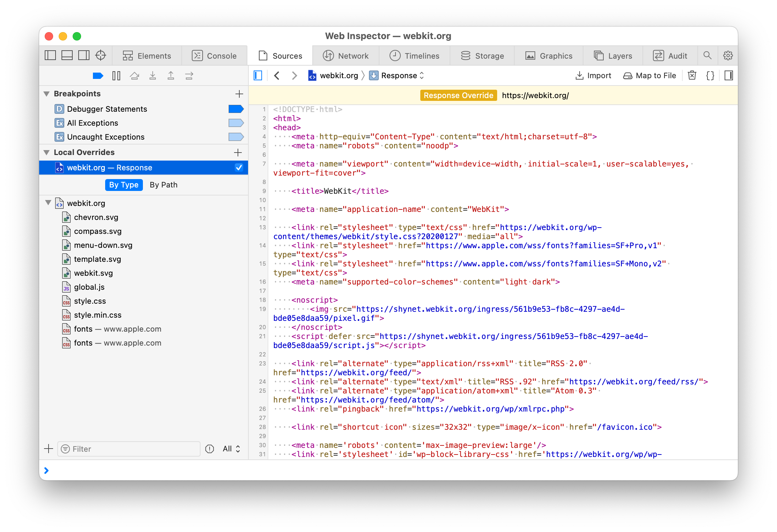The width and height of the screenshot is (777, 532).
Task: Collapse the Breakpoints section
Action: (x=46, y=94)
